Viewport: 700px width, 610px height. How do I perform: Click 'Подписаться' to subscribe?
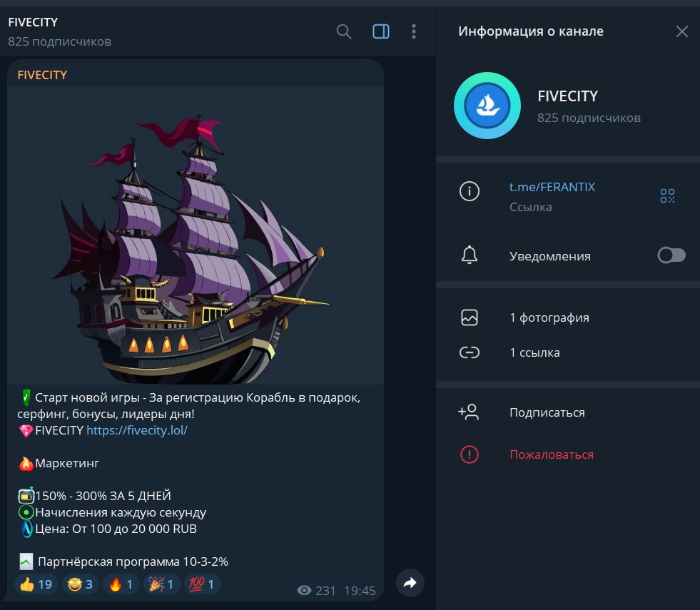[547, 412]
